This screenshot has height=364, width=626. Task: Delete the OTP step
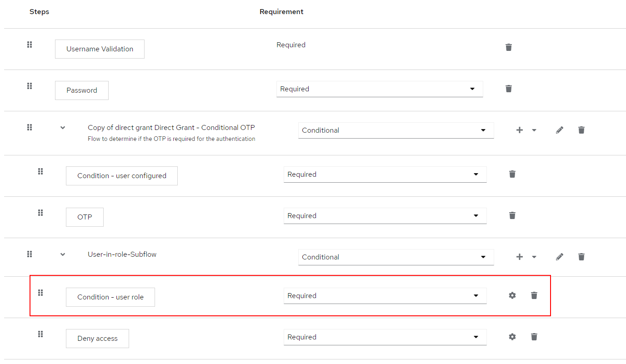pos(512,215)
